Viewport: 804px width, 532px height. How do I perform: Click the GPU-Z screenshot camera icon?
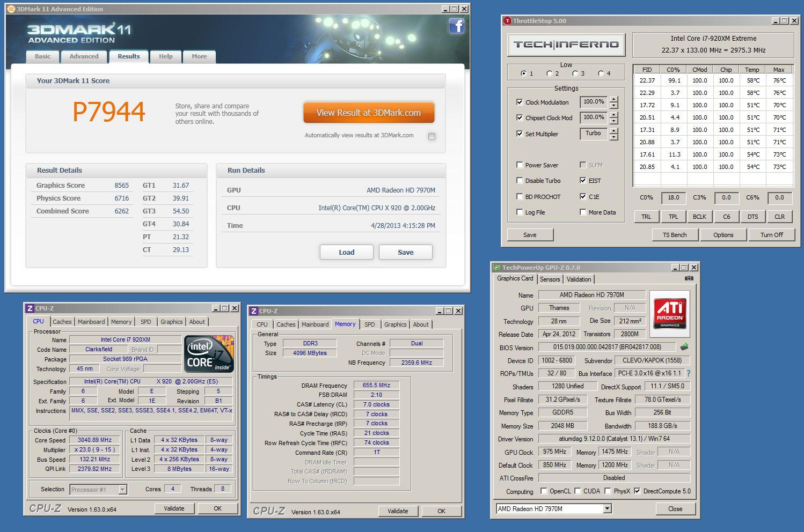tap(689, 278)
